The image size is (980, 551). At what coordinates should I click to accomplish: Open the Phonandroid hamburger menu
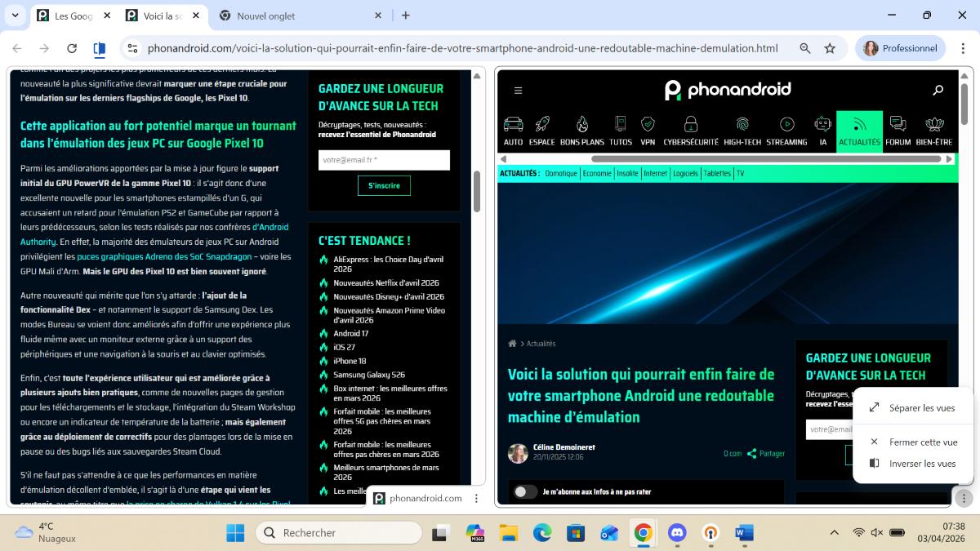coord(518,90)
